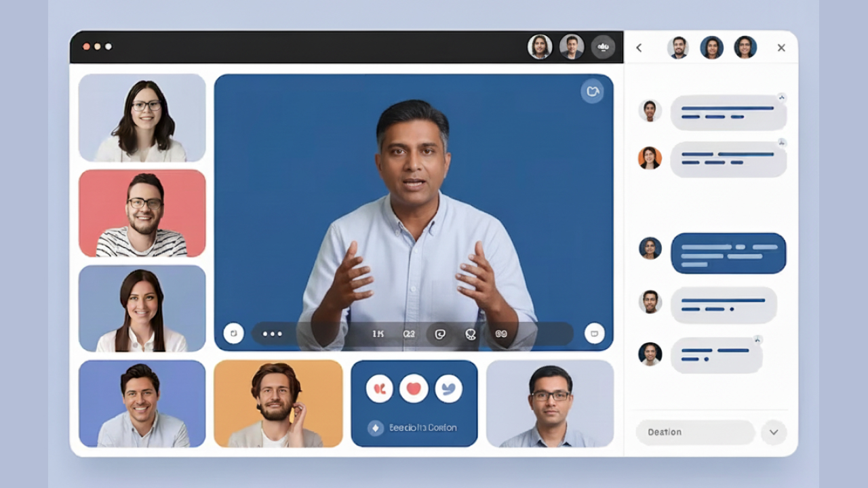Click the dark group icon in the top title bar

tap(603, 47)
